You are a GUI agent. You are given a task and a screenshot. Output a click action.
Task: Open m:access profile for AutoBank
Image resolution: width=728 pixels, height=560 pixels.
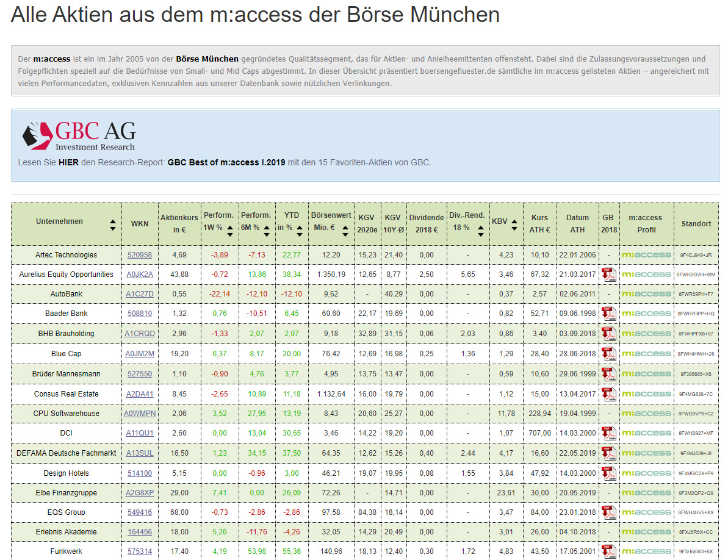coord(646,293)
